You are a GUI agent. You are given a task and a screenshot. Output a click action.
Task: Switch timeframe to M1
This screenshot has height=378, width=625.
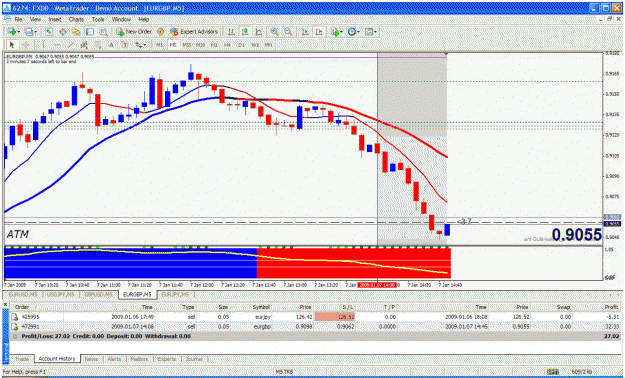159,45
